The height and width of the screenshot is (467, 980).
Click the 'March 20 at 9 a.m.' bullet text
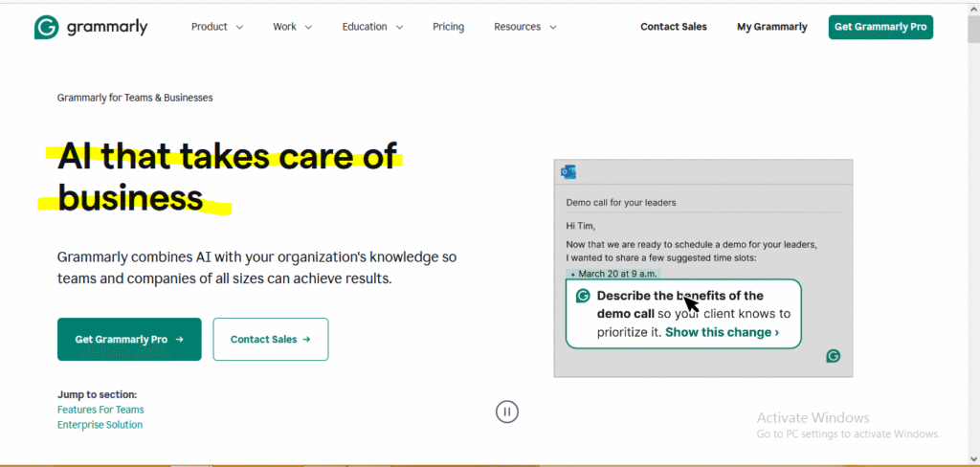pyautogui.click(x=619, y=274)
